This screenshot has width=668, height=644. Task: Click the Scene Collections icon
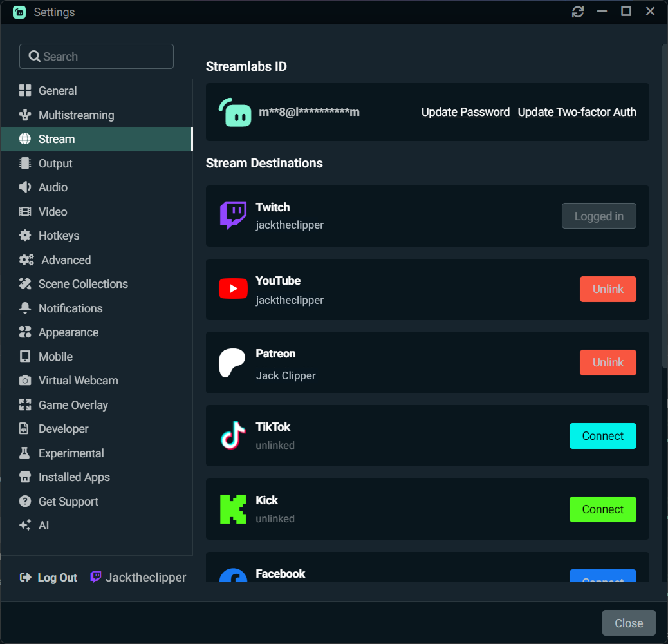click(x=25, y=284)
